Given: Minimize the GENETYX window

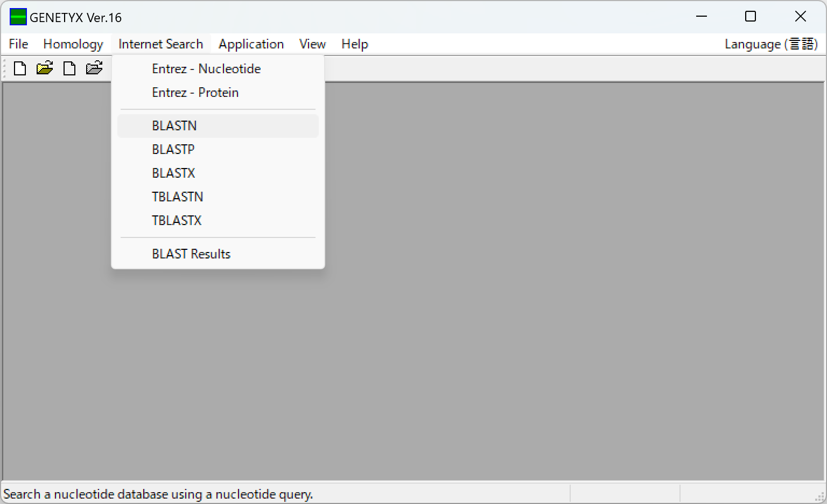Looking at the screenshot, I should point(702,17).
